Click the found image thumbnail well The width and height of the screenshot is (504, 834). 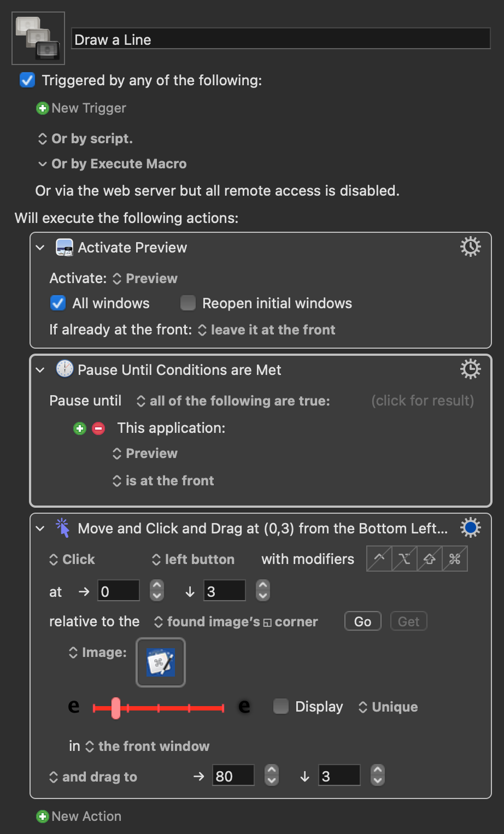pos(161,662)
